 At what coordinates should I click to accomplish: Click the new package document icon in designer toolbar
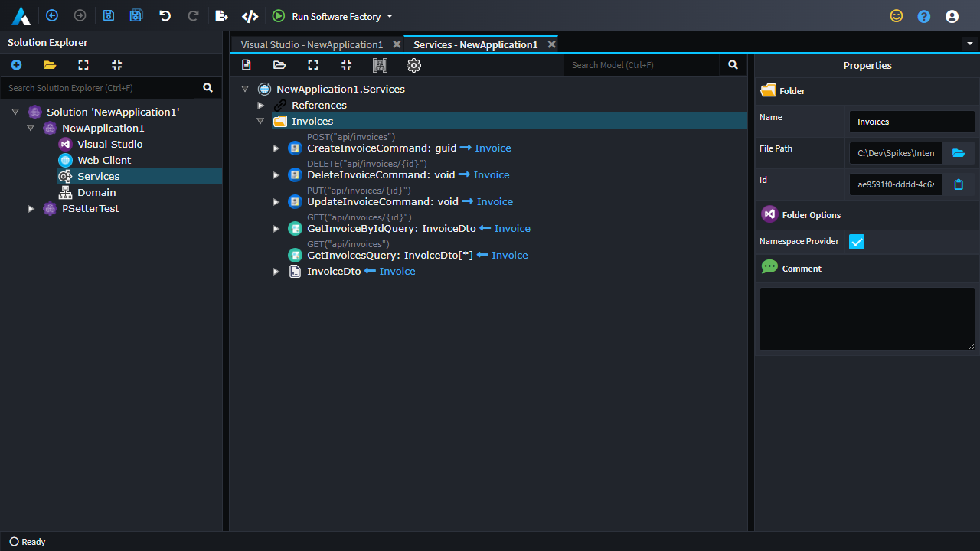(x=246, y=65)
